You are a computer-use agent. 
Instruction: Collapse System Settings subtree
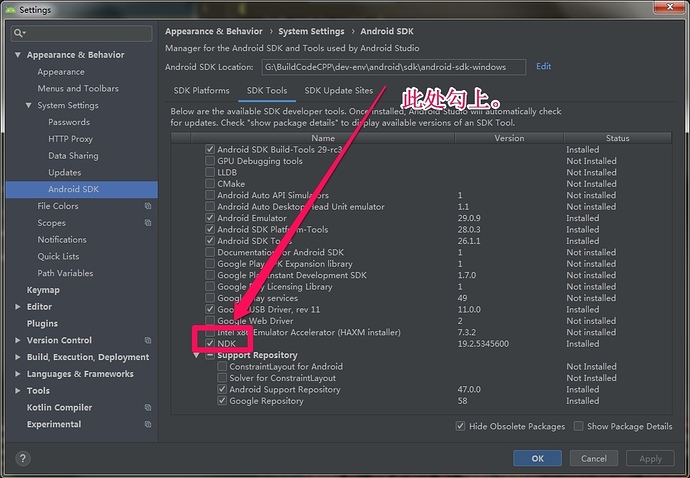pos(29,105)
